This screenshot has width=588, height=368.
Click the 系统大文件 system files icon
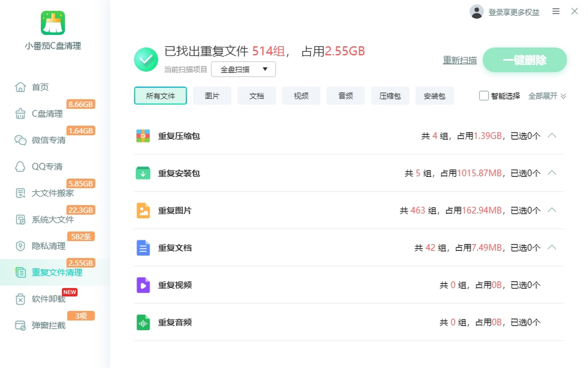tap(20, 220)
